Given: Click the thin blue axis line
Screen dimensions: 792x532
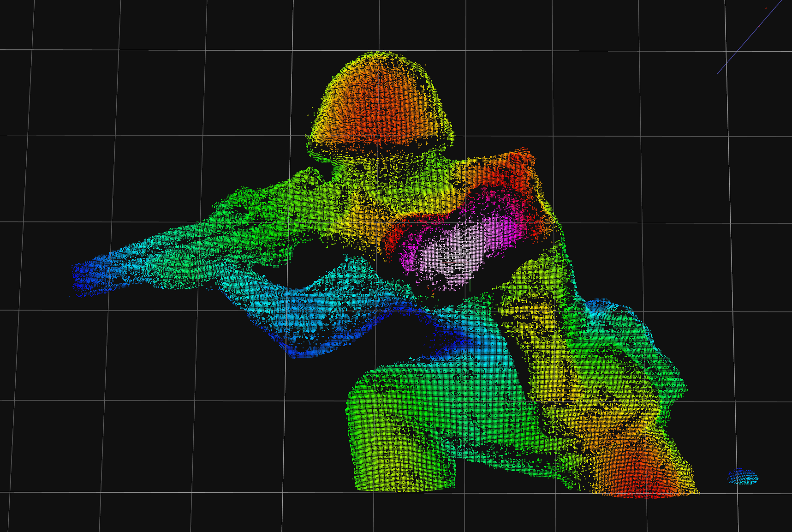Looking at the screenshot, I should pyautogui.click(x=750, y=37).
